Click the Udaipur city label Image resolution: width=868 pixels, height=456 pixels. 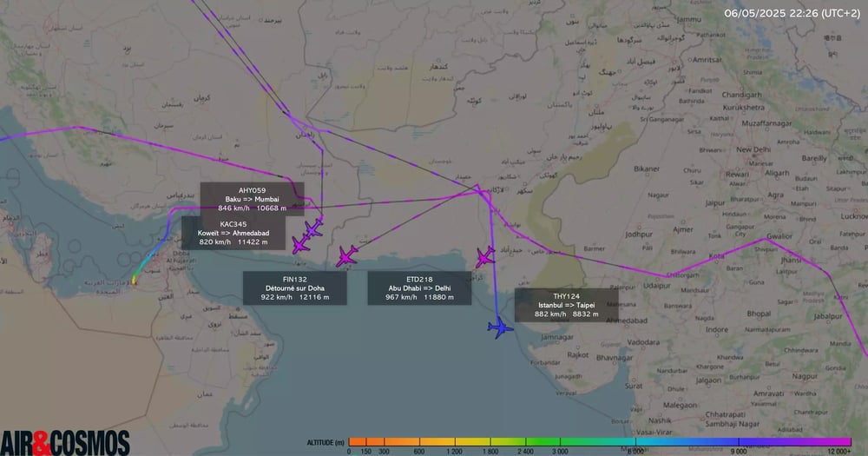656,286
